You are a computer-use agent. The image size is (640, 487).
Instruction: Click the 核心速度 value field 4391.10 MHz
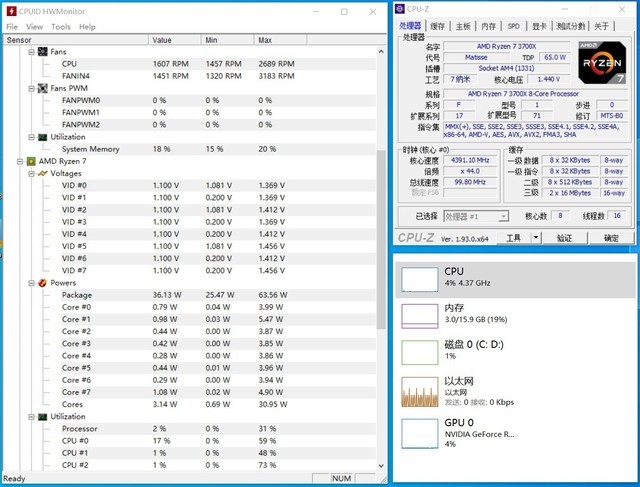(x=470, y=160)
